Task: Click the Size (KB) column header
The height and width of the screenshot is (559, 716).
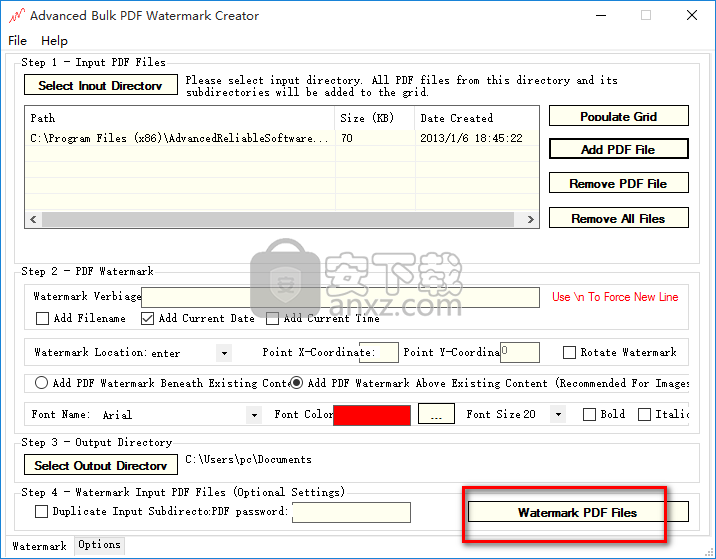Action: tap(375, 118)
